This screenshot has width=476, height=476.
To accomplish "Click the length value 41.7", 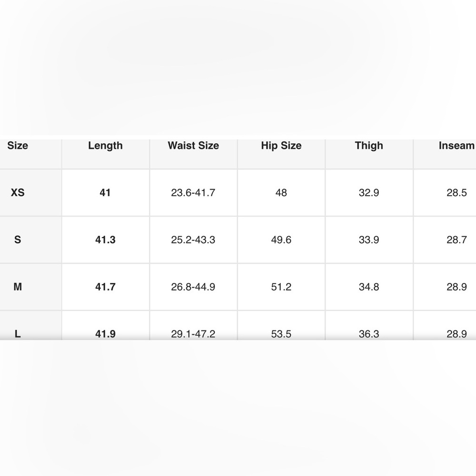I will 105,287.
